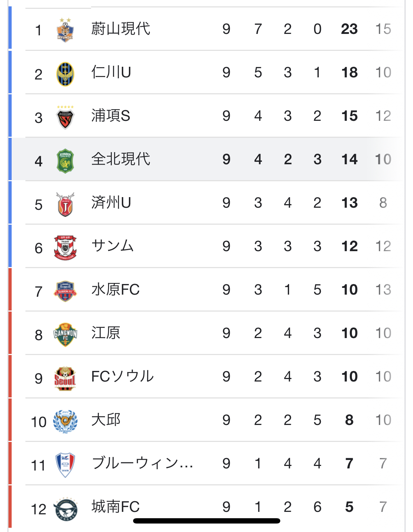
Task: Click the Ulsan Hyundai tiger crest logo
Action: [x=65, y=30]
